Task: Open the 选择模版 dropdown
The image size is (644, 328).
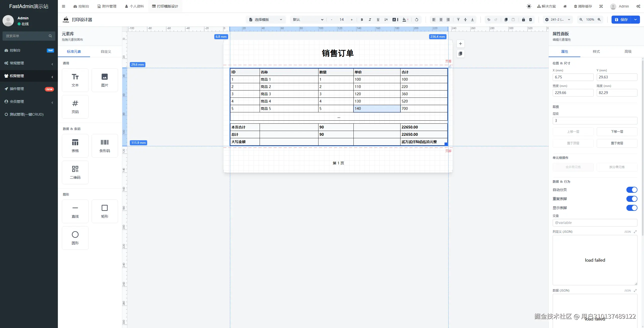Action: tap(265, 20)
